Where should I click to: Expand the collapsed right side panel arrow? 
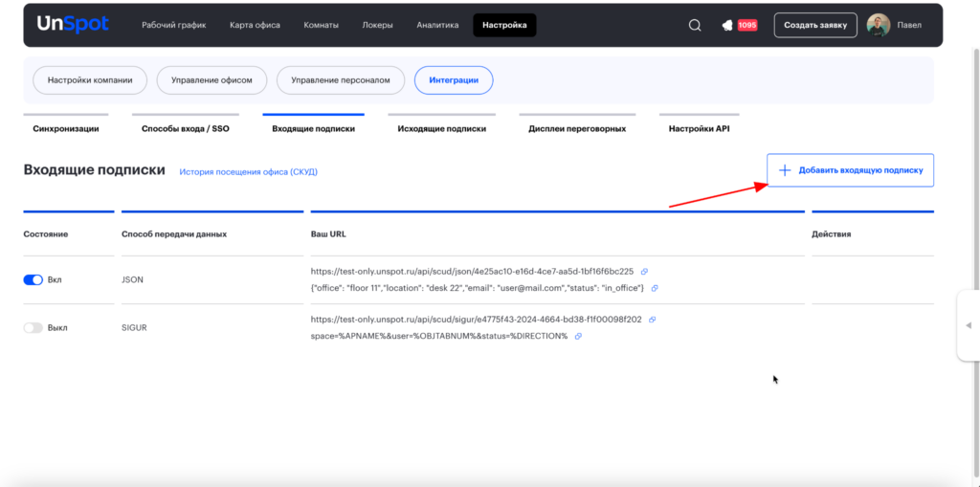click(x=969, y=325)
